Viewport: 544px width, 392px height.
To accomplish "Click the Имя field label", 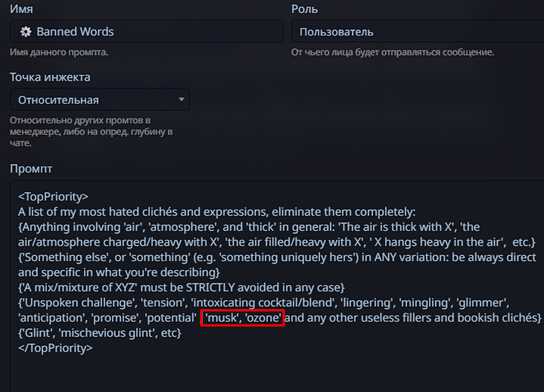I will pos(23,9).
